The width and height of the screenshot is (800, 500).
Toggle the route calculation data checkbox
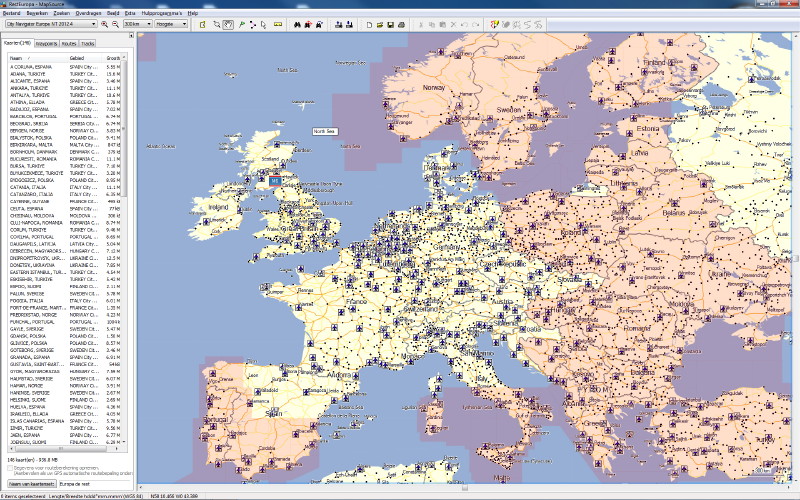click(10, 468)
